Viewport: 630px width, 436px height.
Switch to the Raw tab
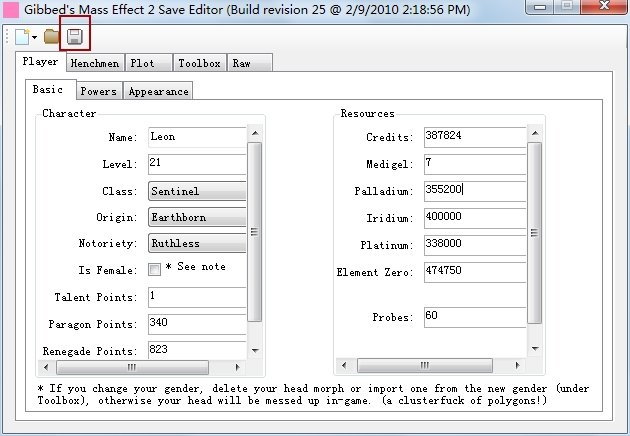coord(242,63)
